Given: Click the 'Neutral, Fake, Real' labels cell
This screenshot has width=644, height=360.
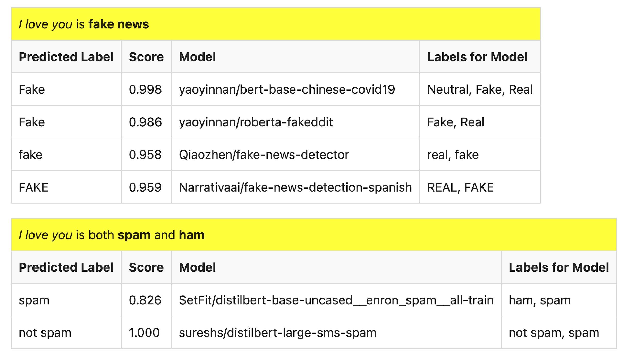Looking at the screenshot, I should [480, 89].
